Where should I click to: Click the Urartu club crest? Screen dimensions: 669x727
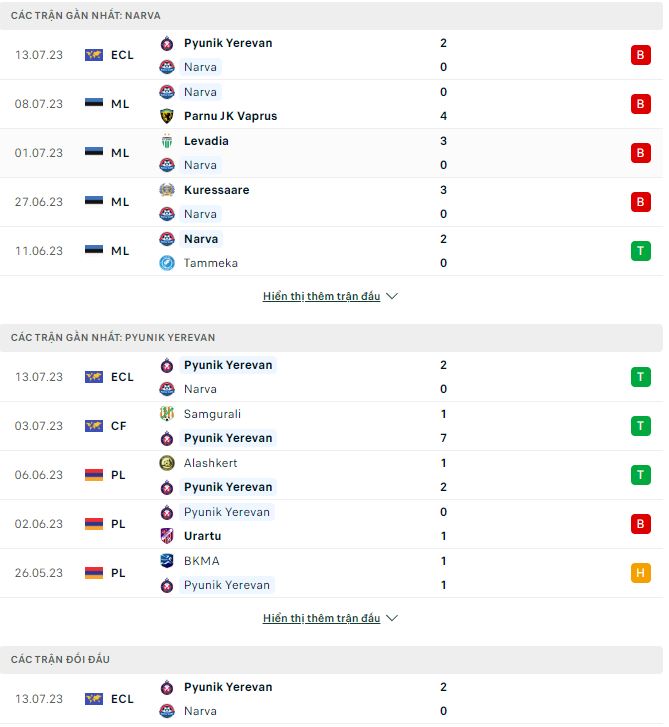[167, 536]
